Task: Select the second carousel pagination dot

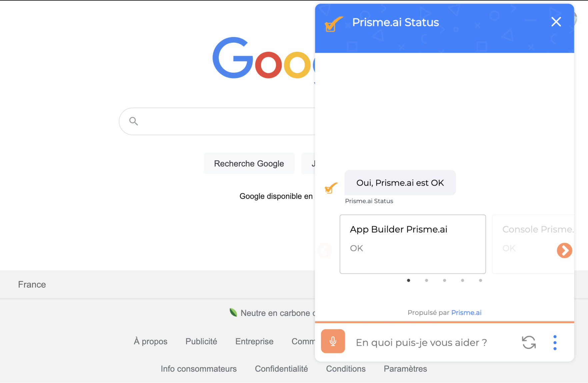Action: coord(426,280)
